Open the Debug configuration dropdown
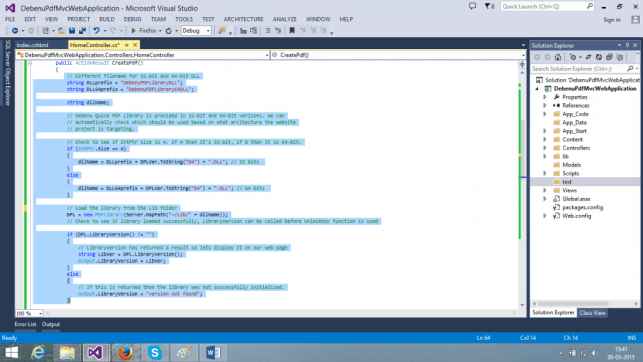 click(196, 31)
